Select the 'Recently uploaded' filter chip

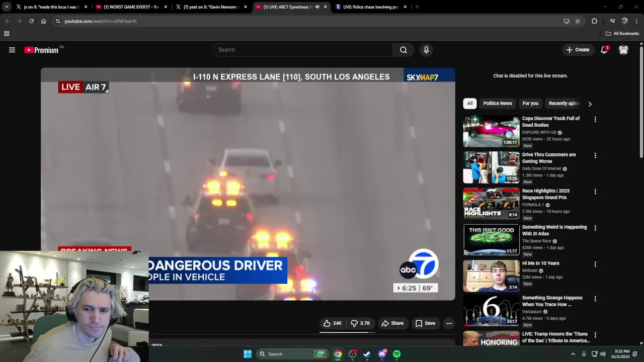[563, 104]
